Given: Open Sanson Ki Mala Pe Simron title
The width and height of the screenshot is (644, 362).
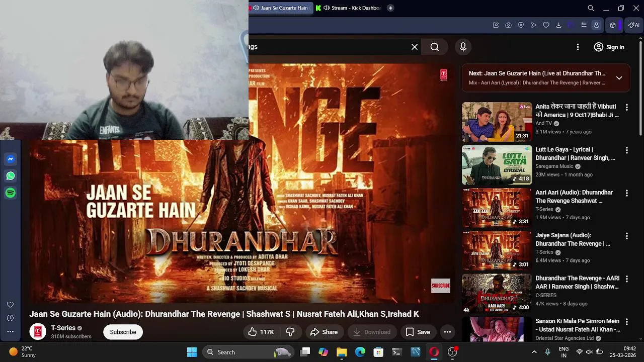Looking at the screenshot, I should tap(578, 325).
